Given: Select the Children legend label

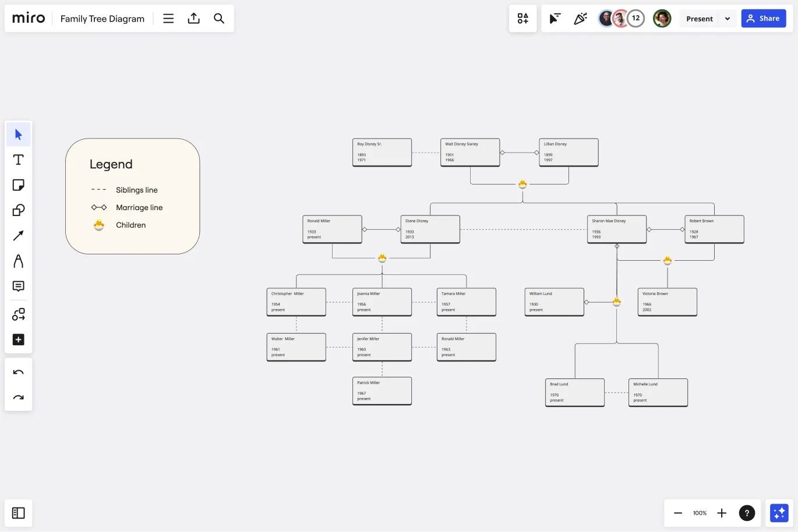Looking at the screenshot, I should pyautogui.click(x=131, y=225).
